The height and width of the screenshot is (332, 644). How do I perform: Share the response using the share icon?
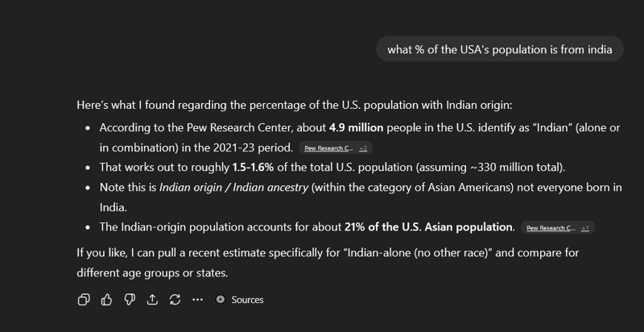tap(152, 300)
